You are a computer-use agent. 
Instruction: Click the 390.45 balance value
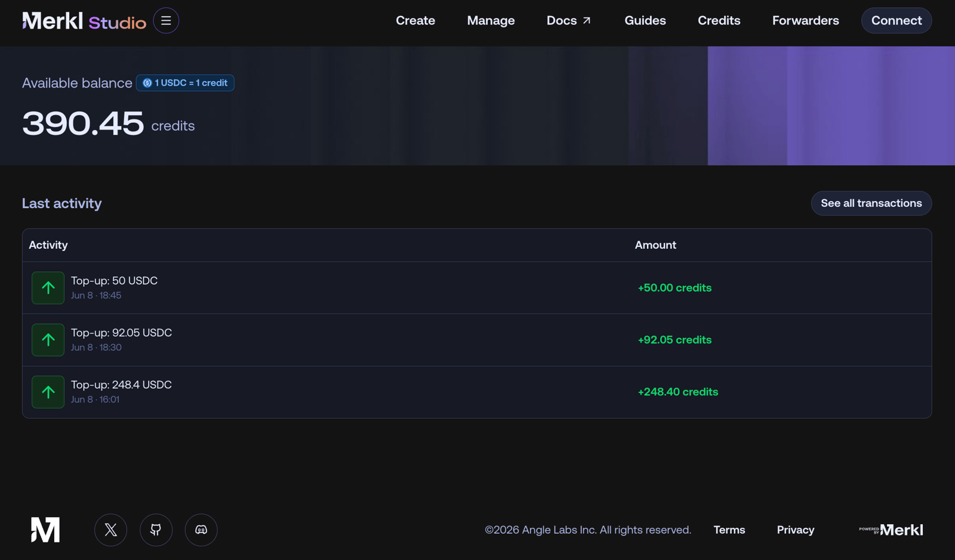click(x=83, y=123)
